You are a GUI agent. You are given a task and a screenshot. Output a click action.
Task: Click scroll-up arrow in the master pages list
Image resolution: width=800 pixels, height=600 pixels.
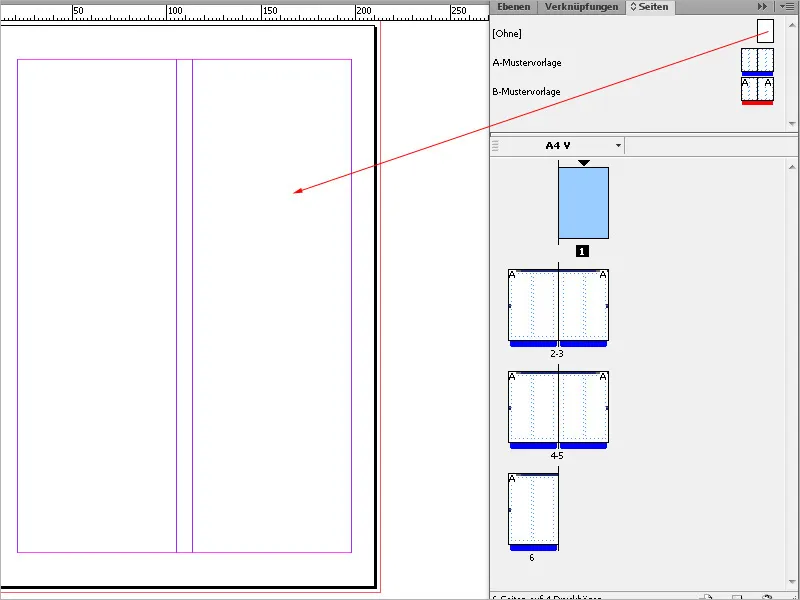(792, 23)
